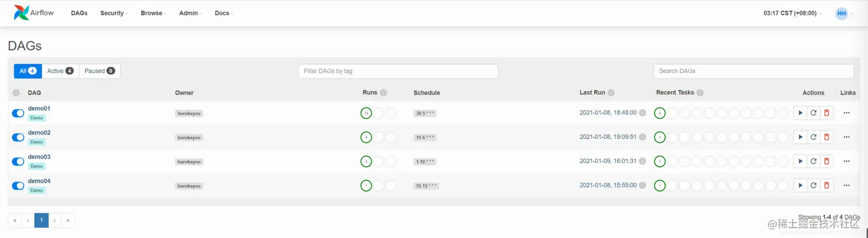
Task: Open successful runs circle for demo02
Action: pos(366,137)
